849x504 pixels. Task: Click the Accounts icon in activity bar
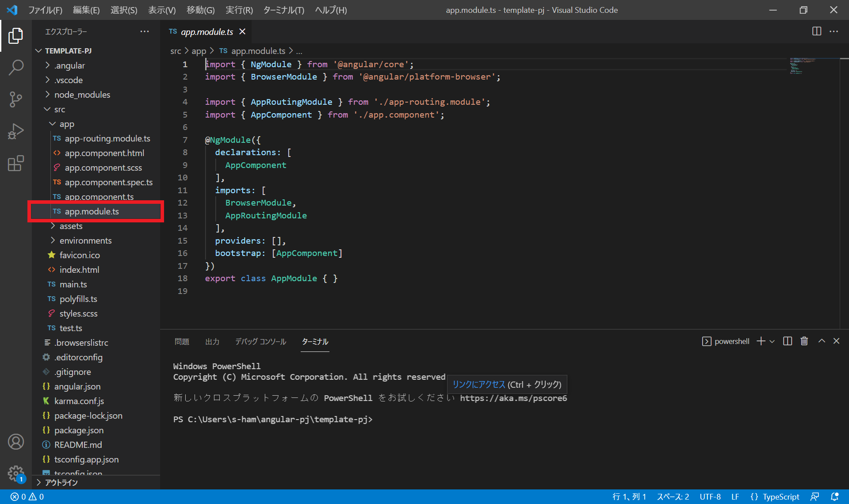click(16, 442)
